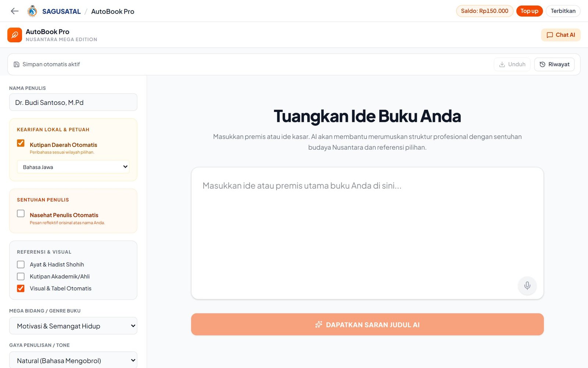Click the Saldo Rp150.000 balance badge
The image size is (588, 368).
pos(484,11)
